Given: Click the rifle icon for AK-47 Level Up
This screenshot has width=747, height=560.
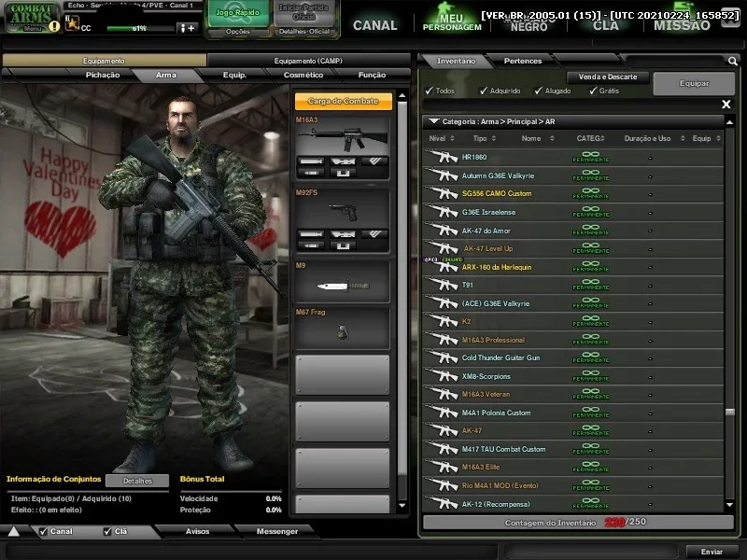Looking at the screenshot, I should 442,248.
